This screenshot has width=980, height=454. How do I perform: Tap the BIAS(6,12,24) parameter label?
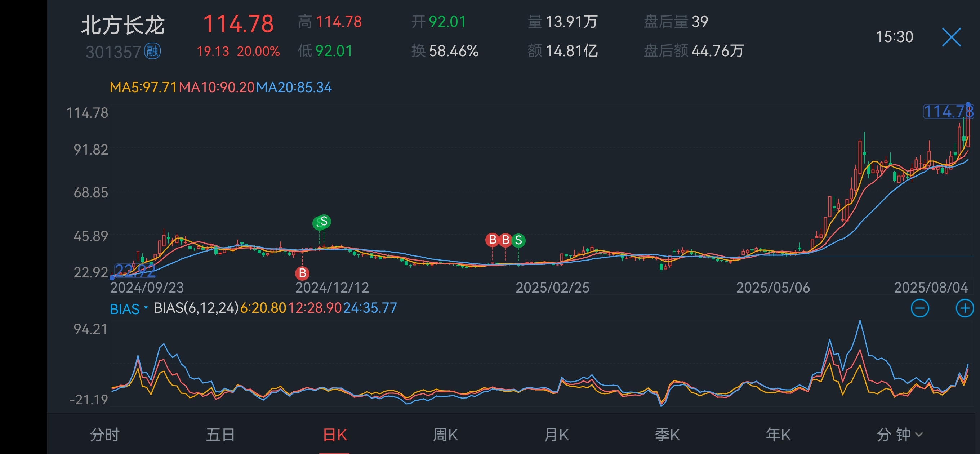click(x=196, y=307)
